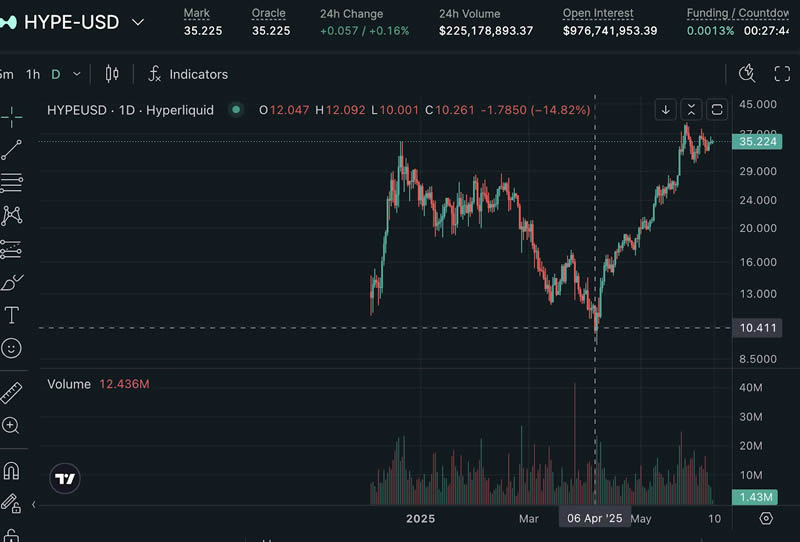Click the zoom in magnifier tool
Viewport: 800px width, 542px height.
pos(12,425)
